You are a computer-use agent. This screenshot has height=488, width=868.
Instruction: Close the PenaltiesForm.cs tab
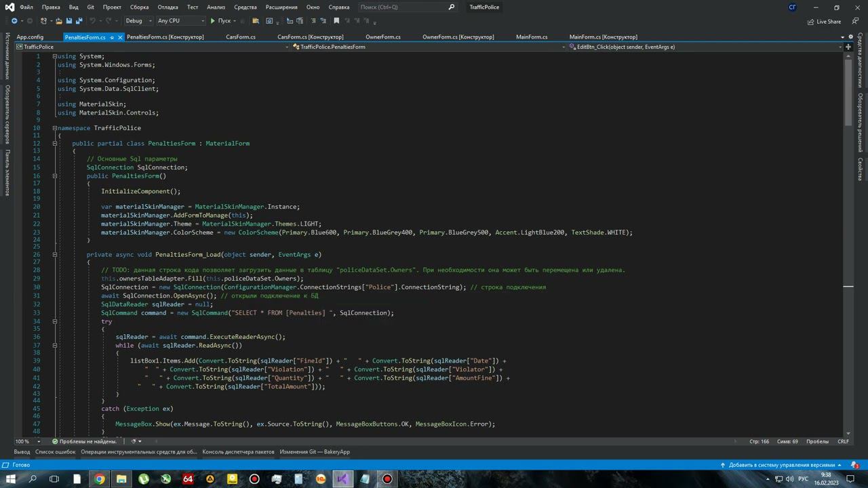120,37
